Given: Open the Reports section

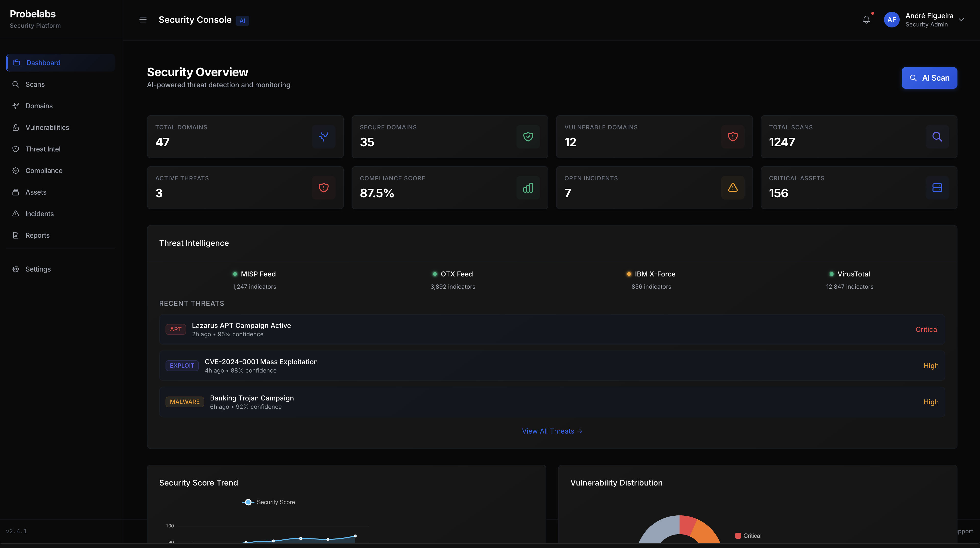Looking at the screenshot, I should coord(60,235).
